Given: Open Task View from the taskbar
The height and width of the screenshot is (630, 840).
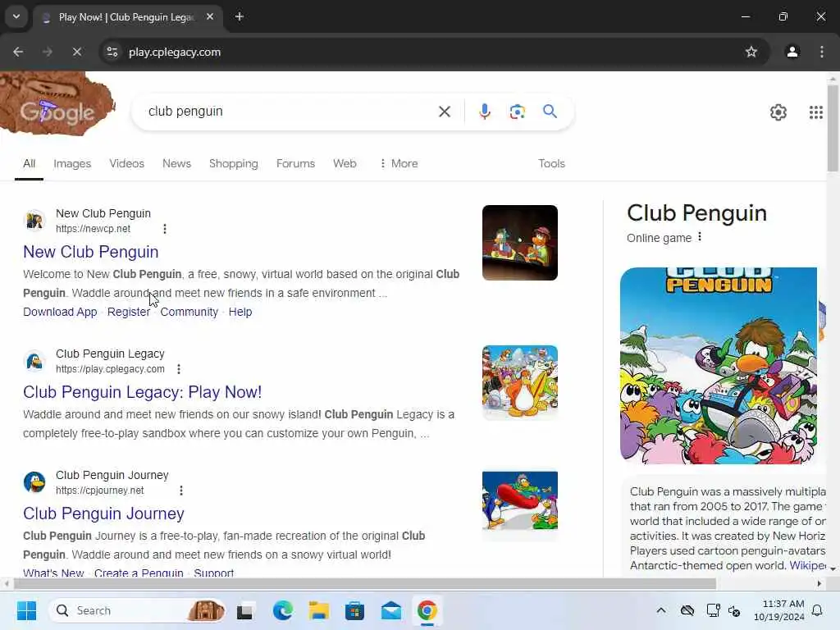Looking at the screenshot, I should (244, 610).
